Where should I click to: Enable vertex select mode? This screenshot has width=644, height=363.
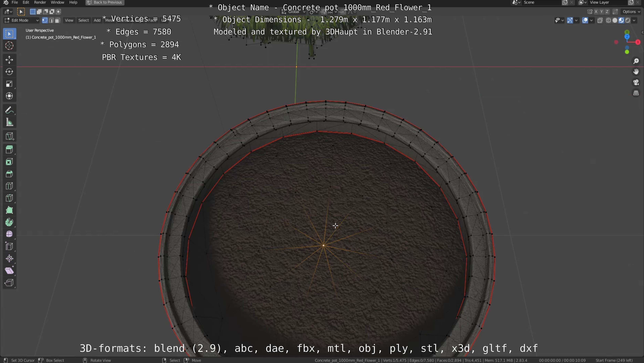point(45,20)
